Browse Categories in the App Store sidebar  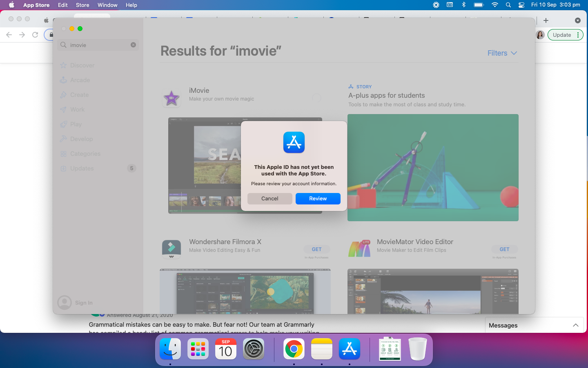click(80, 154)
